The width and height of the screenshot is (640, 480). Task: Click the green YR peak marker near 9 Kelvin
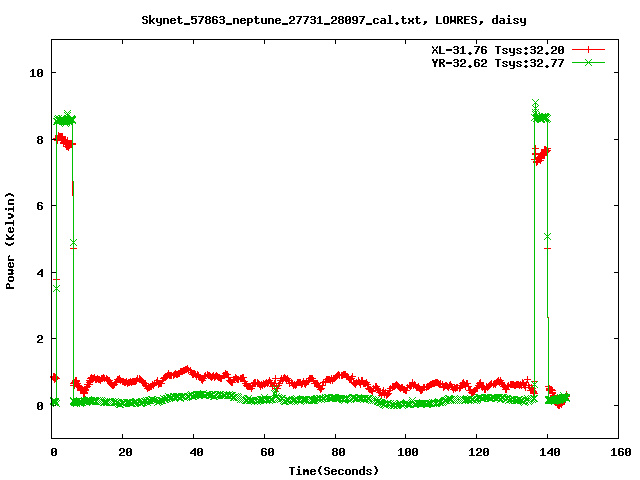pyautogui.click(x=536, y=102)
